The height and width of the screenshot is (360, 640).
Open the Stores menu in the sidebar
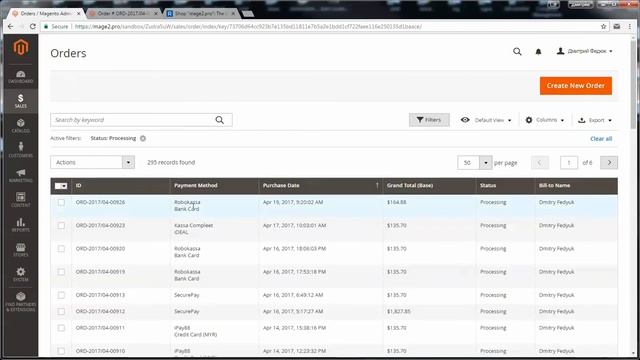point(21,250)
